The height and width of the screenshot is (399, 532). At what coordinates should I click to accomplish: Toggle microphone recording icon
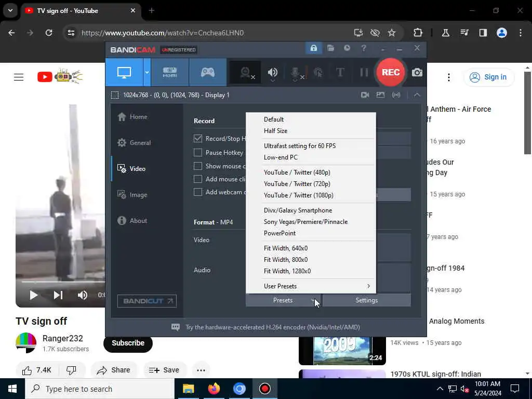296,72
